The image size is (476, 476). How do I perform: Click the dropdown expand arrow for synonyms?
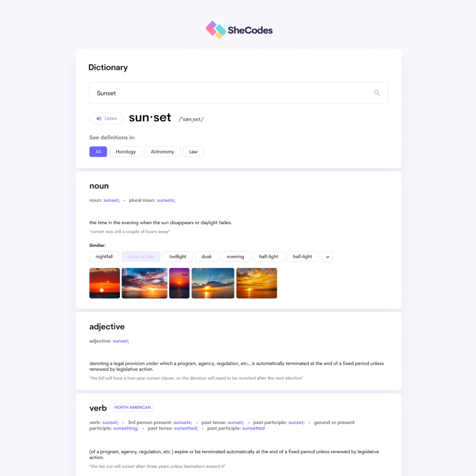click(327, 256)
